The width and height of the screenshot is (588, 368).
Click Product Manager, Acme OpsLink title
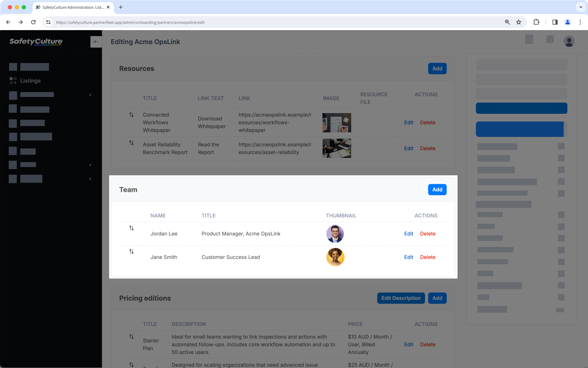(241, 234)
